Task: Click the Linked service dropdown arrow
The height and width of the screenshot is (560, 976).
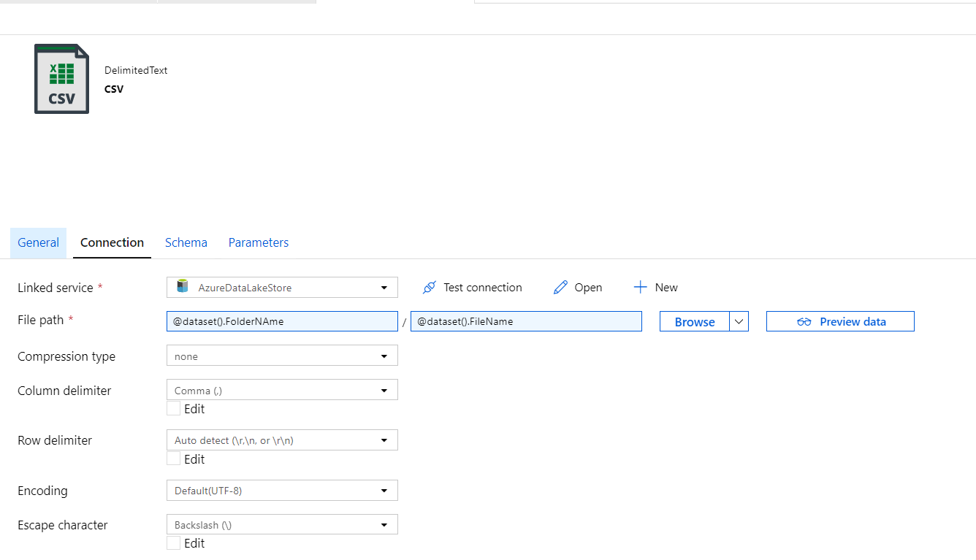Action: (x=384, y=287)
